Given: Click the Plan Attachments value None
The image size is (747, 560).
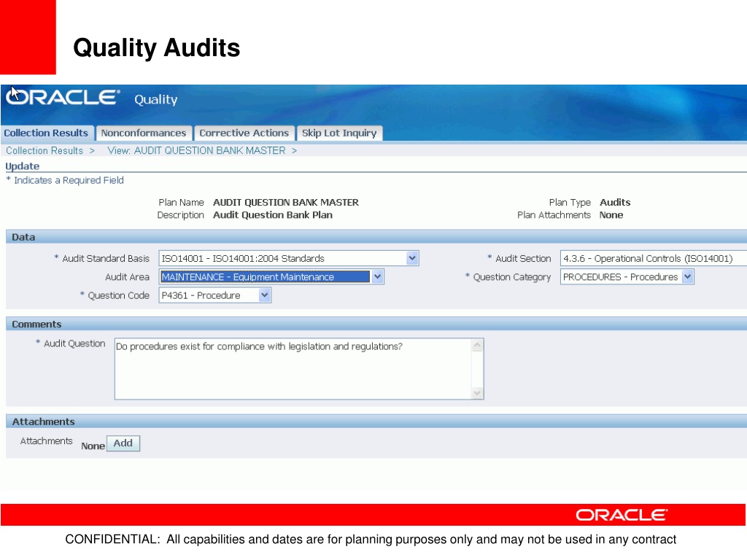Looking at the screenshot, I should coord(611,215).
